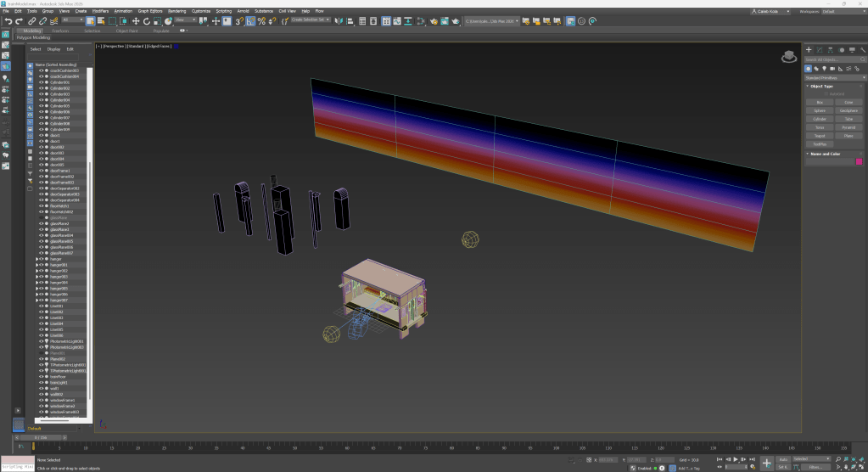
Task: Switch to Lights category in Create panel
Action: pyautogui.click(x=826, y=68)
